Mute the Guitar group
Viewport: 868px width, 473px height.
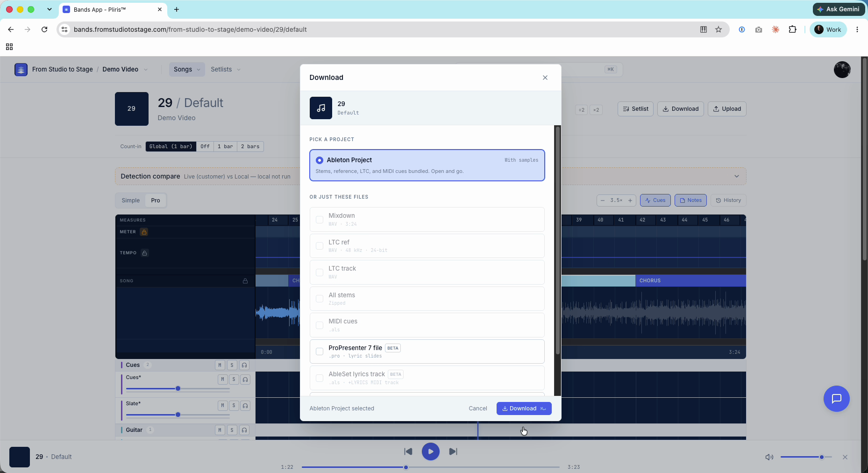coord(220,430)
